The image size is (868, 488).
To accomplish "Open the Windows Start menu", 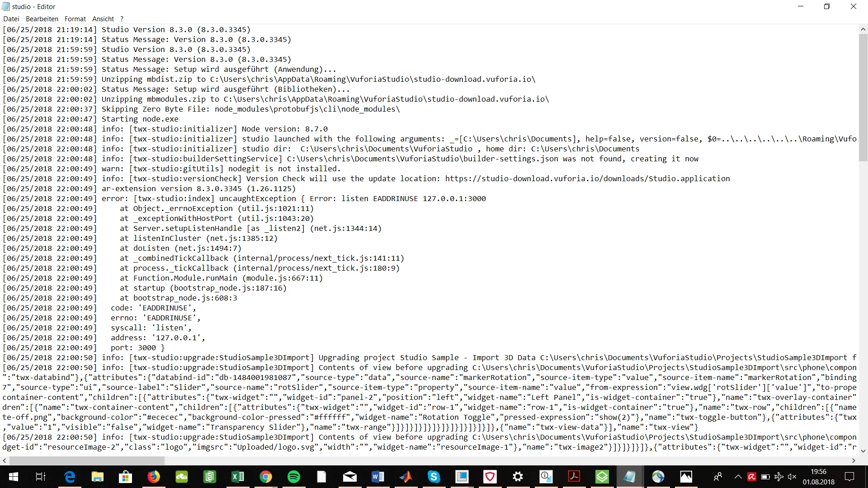I will pyautogui.click(x=13, y=477).
